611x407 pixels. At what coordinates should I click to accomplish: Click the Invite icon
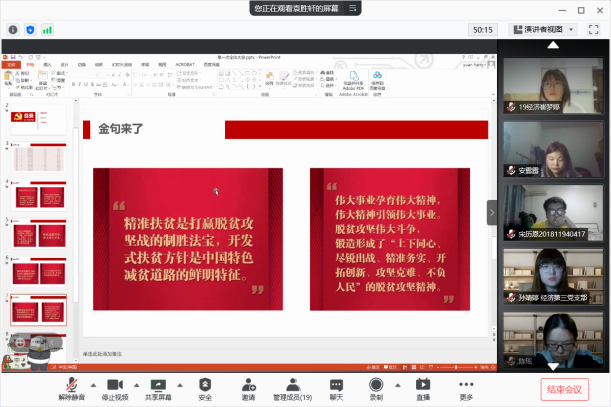[x=247, y=388]
